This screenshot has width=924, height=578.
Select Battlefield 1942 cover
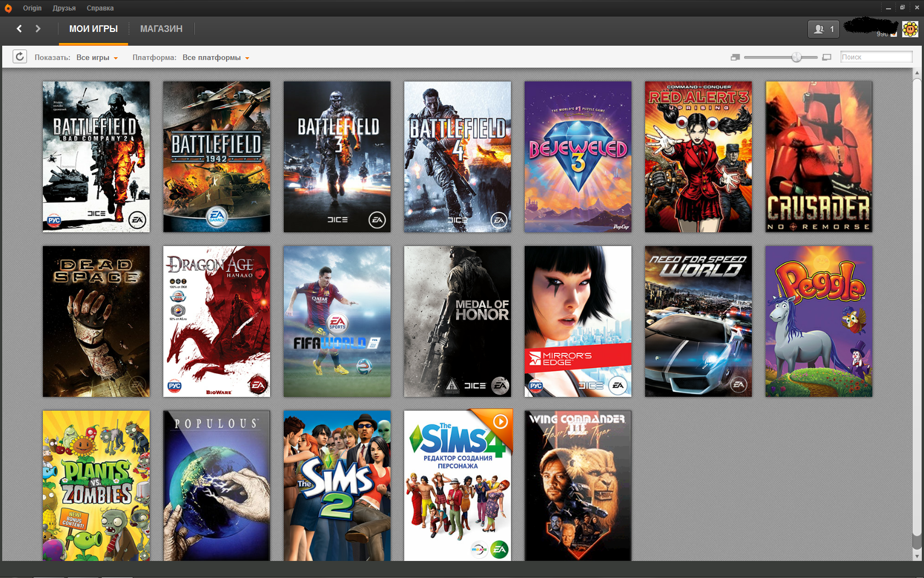(217, 157)
